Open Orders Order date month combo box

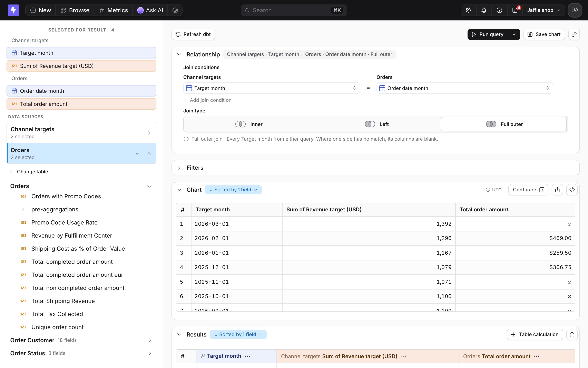pyautogui.click(x=464, y=88)
